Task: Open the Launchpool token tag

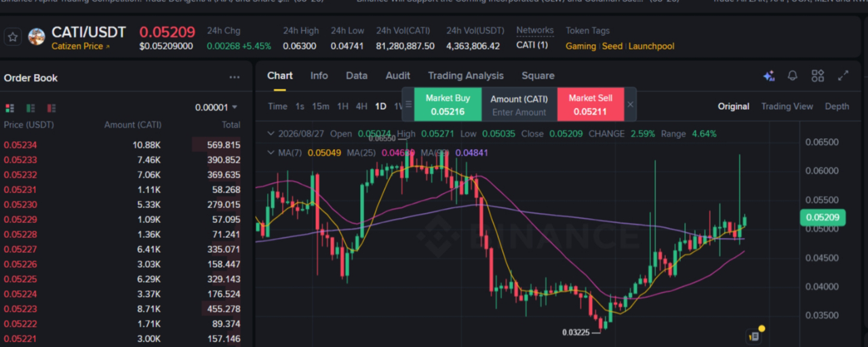Action: [651, 46]
